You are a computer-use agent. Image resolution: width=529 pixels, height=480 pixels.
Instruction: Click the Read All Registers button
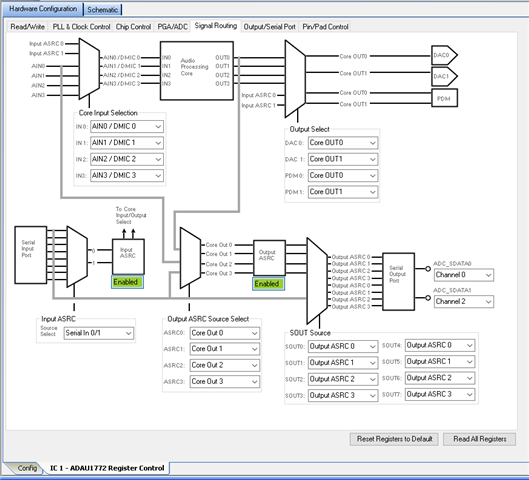[479, 439]
